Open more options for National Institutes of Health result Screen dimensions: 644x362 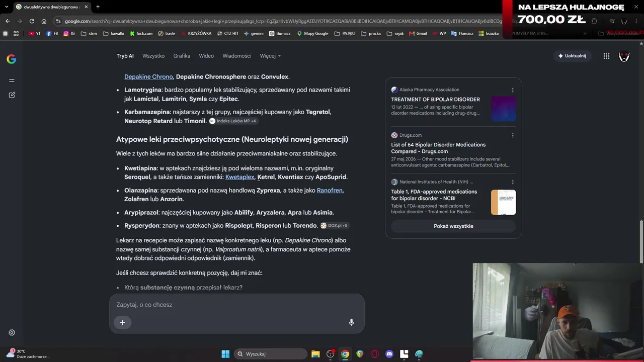513,182
